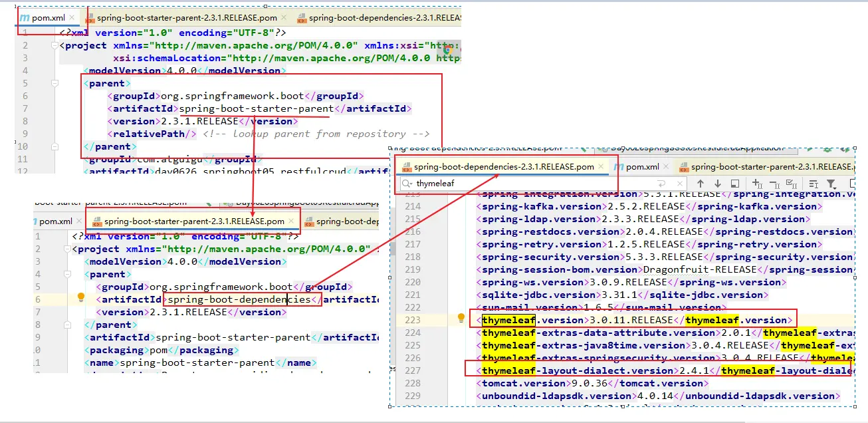
Task: Close spring-boot-starter-parent tab in top window
Action: [x=284, y=18]
